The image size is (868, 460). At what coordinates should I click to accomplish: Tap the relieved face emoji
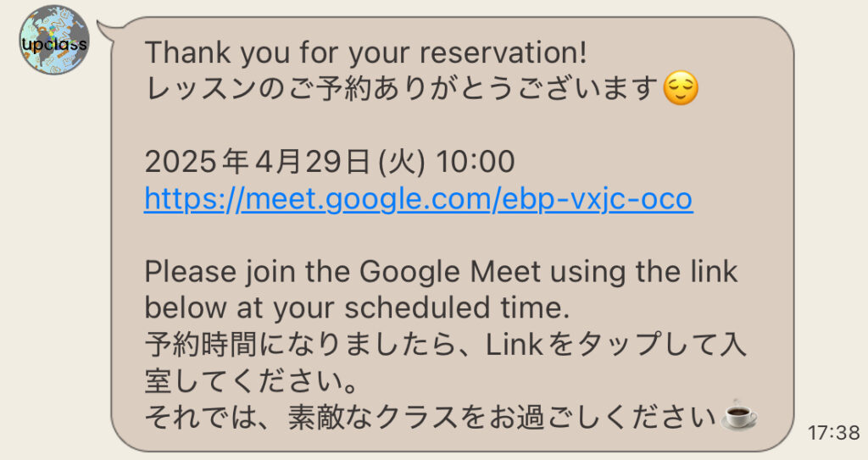click(x=681, y=88)
